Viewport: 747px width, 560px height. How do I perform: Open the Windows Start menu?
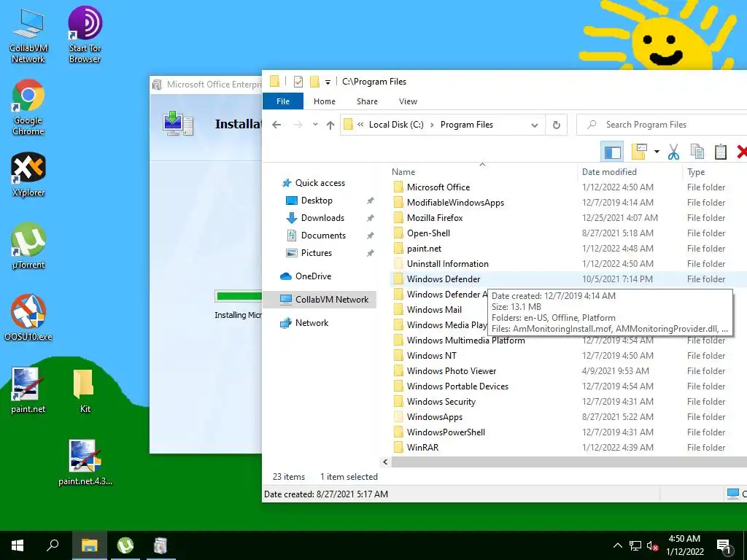[18, 545]
